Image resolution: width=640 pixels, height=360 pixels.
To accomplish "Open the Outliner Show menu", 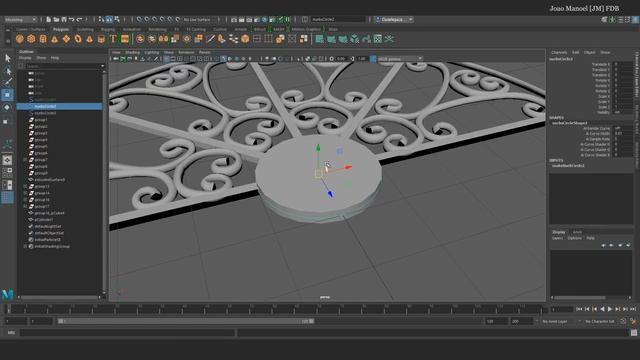I will (41, 58).
